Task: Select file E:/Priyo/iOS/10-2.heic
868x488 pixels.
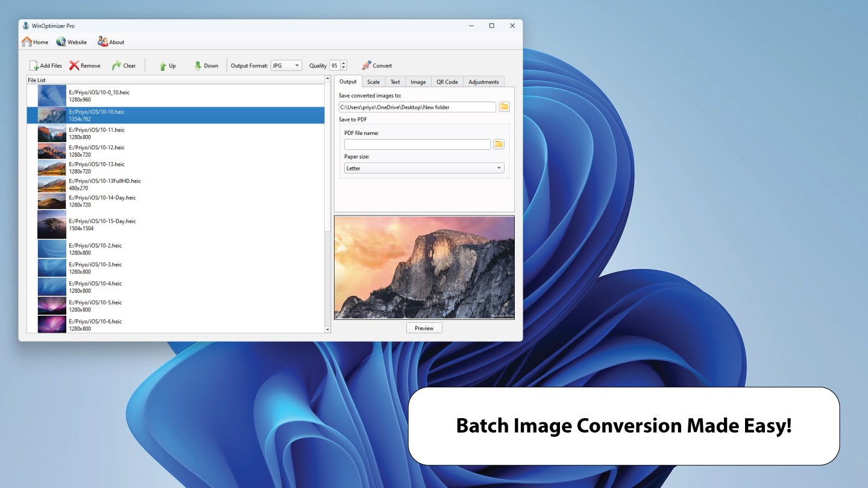Action: [x=175, y=249]
